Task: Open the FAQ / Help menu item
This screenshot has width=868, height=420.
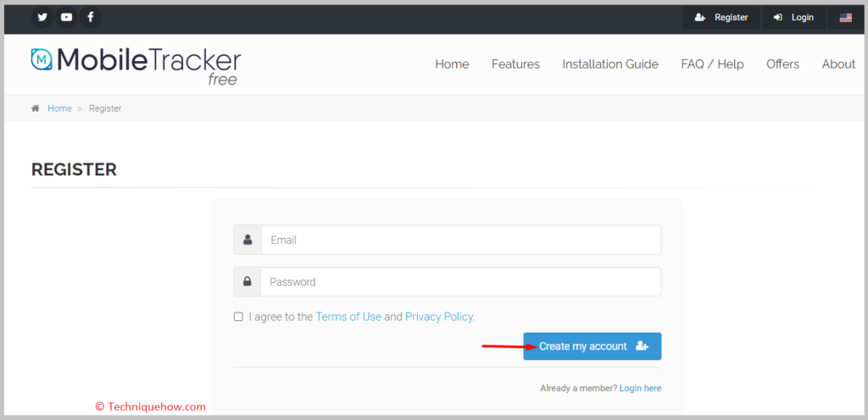Action: (x=712, y=64)
